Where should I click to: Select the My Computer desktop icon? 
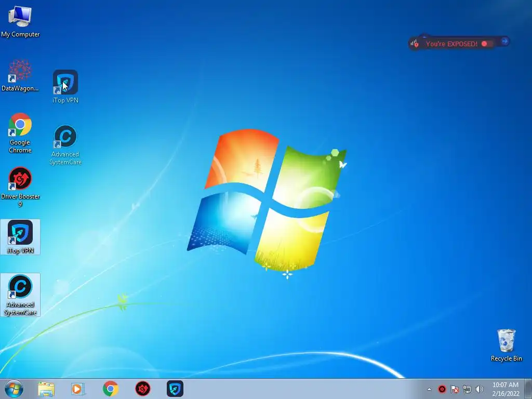pyautogui.click(x=20, y=21)
